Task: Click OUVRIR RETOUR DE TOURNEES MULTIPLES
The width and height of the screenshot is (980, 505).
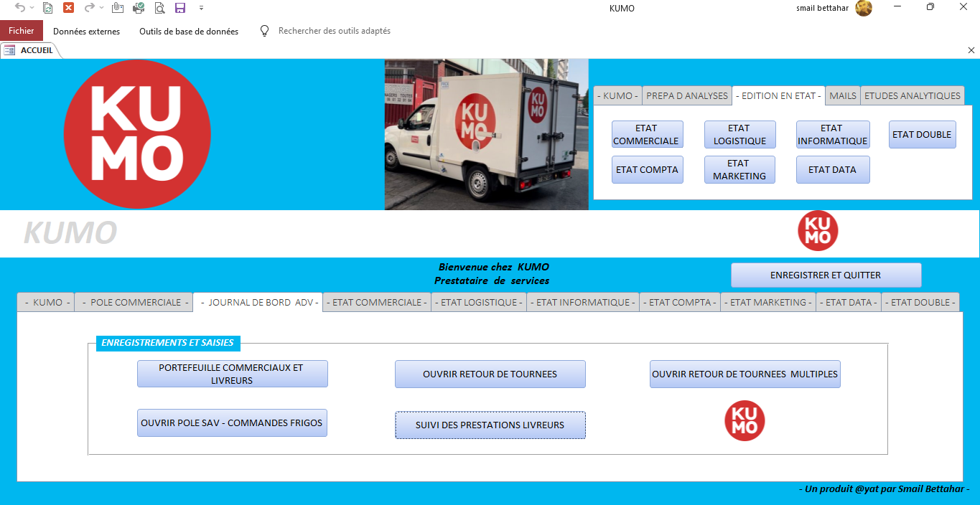Action: tap(745, 374)
